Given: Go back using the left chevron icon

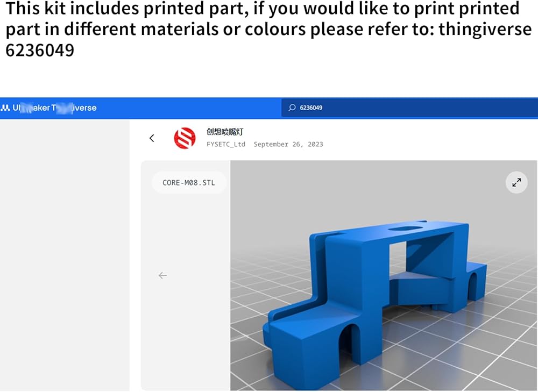Looking at the screenshot, I should tap(152, 138).
